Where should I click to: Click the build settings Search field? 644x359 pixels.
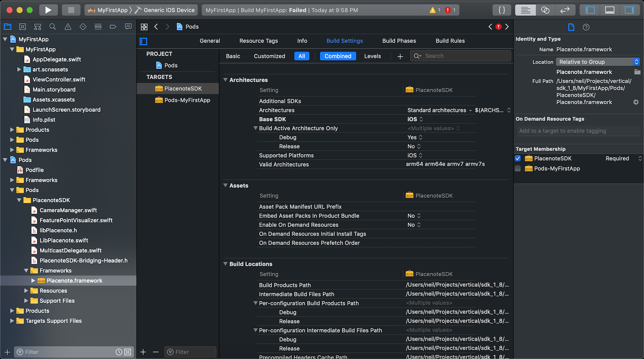[461, 56]
